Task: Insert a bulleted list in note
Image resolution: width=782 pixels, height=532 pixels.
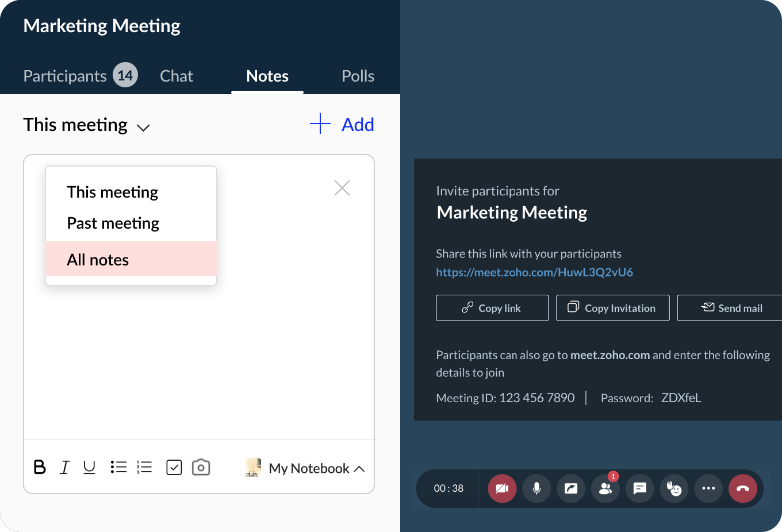Action: tap(118, 467)
